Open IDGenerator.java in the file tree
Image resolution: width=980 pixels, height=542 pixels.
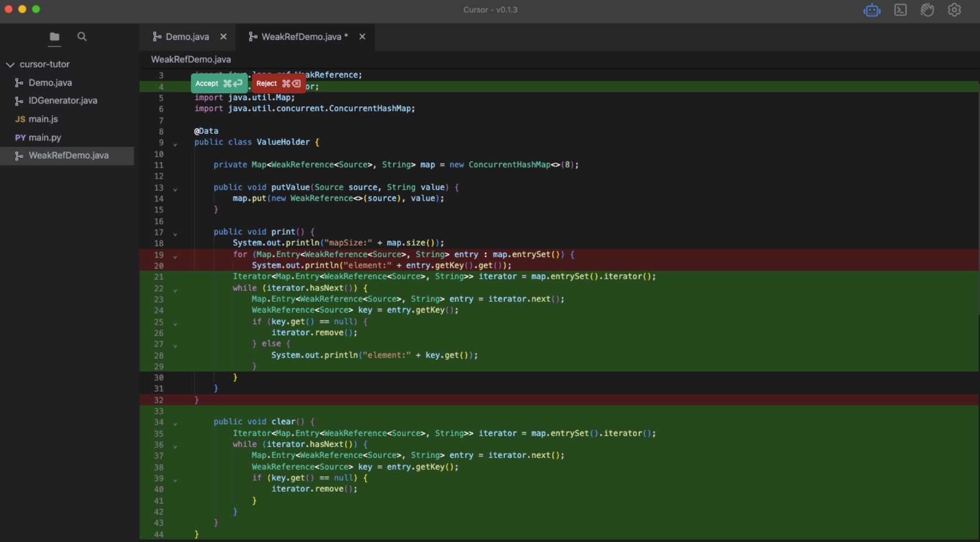pos(63,101)
